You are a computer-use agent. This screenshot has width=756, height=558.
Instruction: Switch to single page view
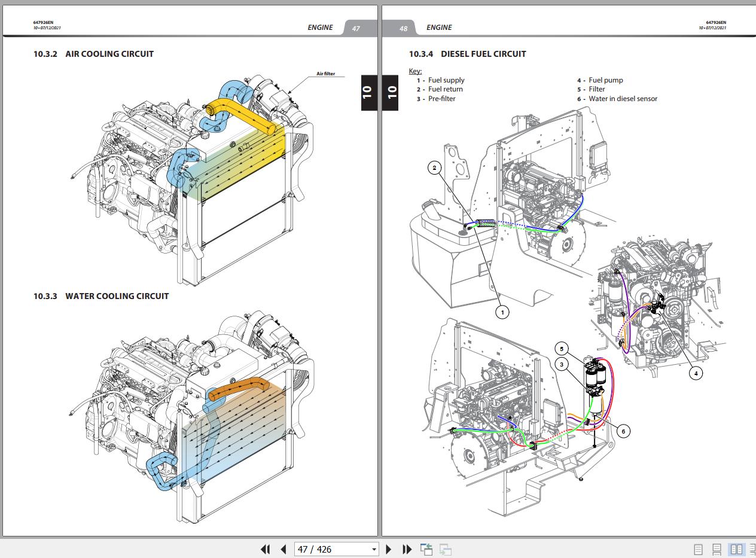[698, 549]
